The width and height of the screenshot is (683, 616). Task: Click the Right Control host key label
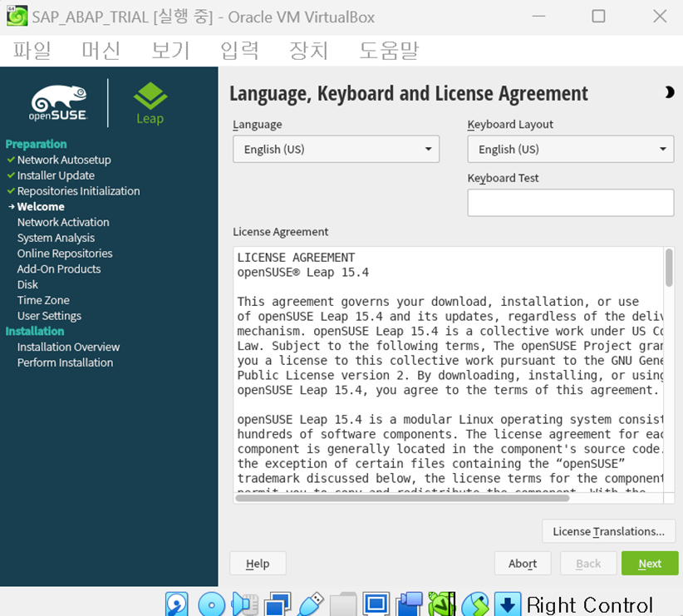pyautogui.click(x=589, y=605)
